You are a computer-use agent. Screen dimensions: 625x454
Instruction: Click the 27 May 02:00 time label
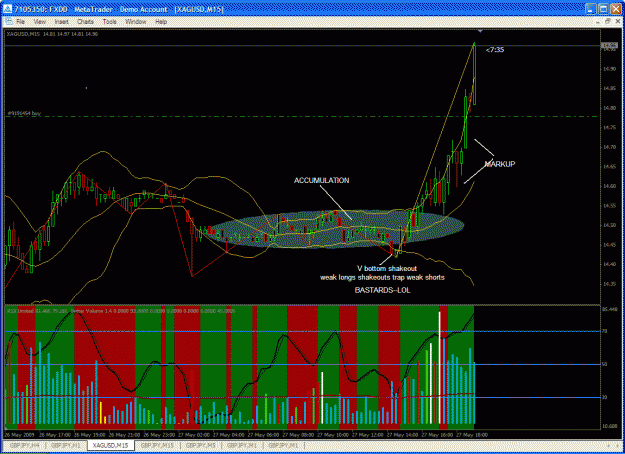tap(194, 435)
